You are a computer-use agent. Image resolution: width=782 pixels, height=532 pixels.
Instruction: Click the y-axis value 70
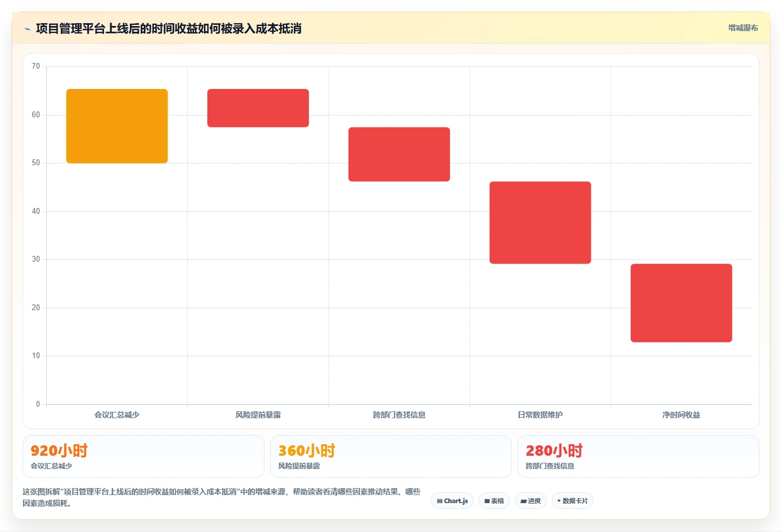click(x=36, y=66)
